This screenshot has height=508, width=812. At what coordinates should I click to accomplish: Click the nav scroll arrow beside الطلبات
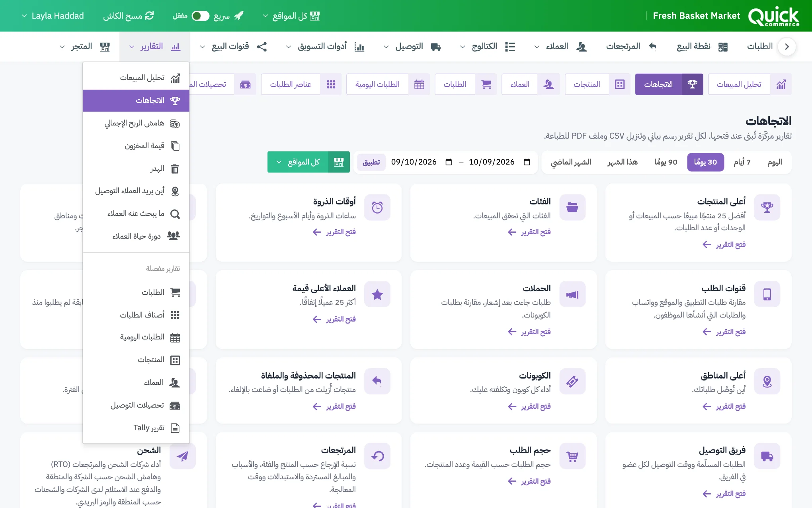click(787, 47)
